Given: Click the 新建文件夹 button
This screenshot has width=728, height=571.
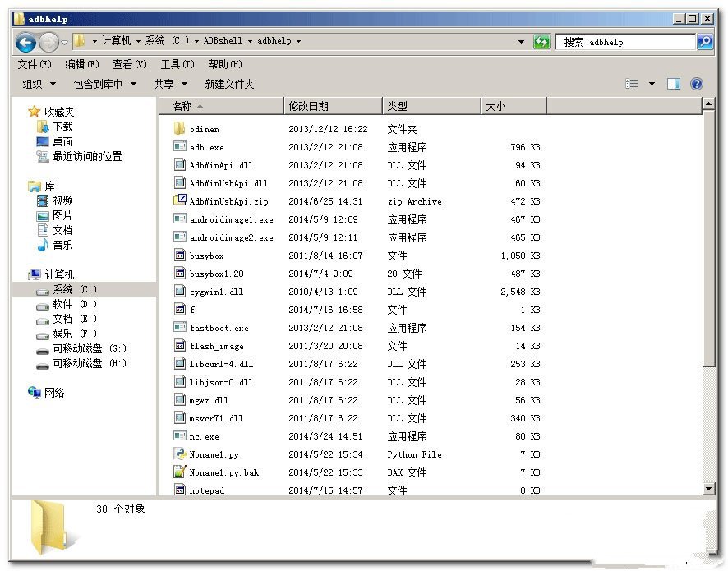Looking at the screenshot, I should (x=229, y=84).
